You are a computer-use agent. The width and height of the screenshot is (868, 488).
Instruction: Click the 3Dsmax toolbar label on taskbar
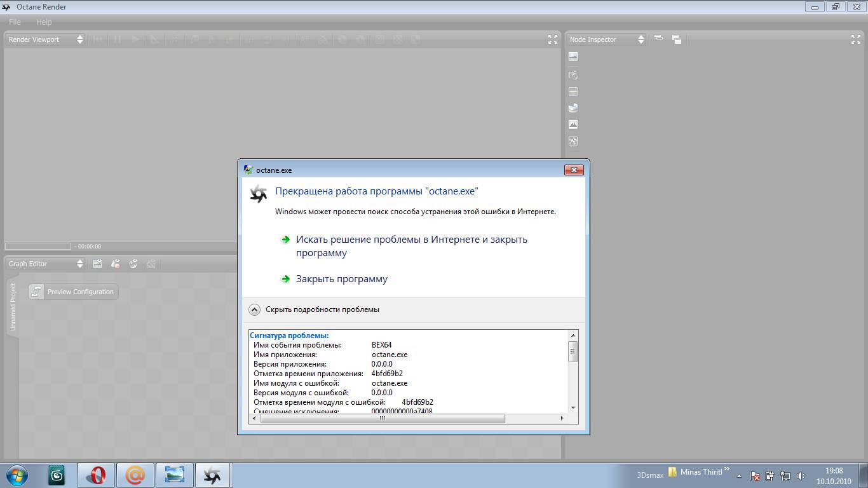pyautogui.click(x=650, y=475)
